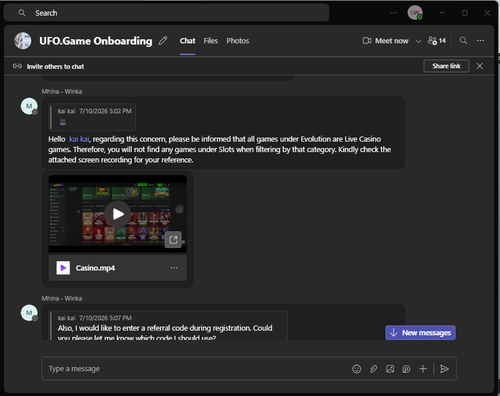500x396 pixels.
Task: Open the quoted kai kai 5:07 PM message
Action: click(168, 325)
